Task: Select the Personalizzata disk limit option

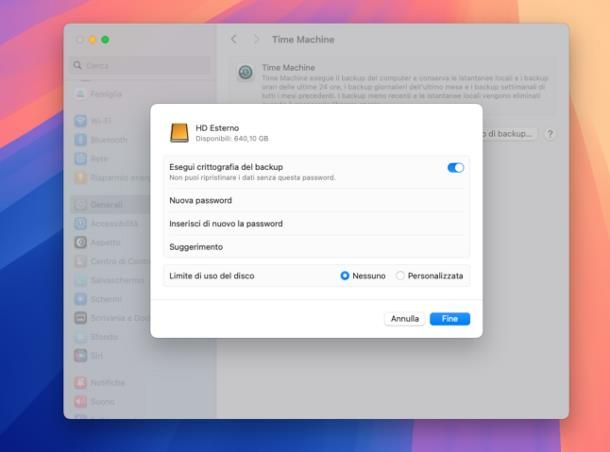Action: (400, 276)
